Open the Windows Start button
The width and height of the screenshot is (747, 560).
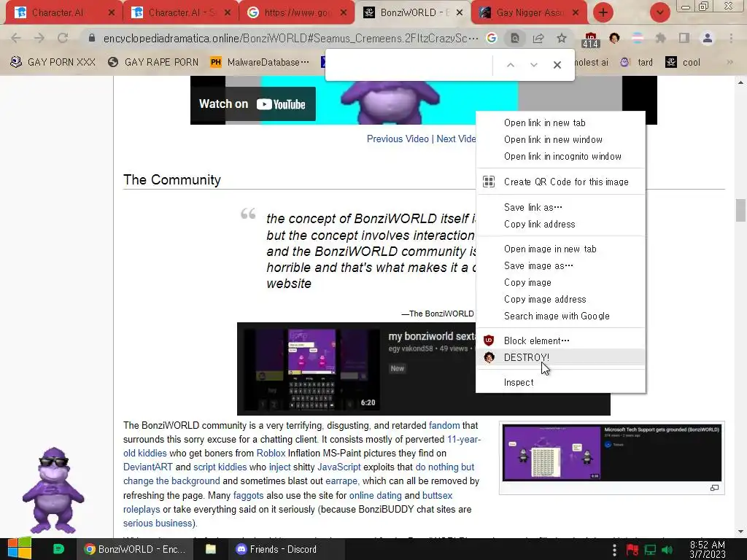coord(20,548)
